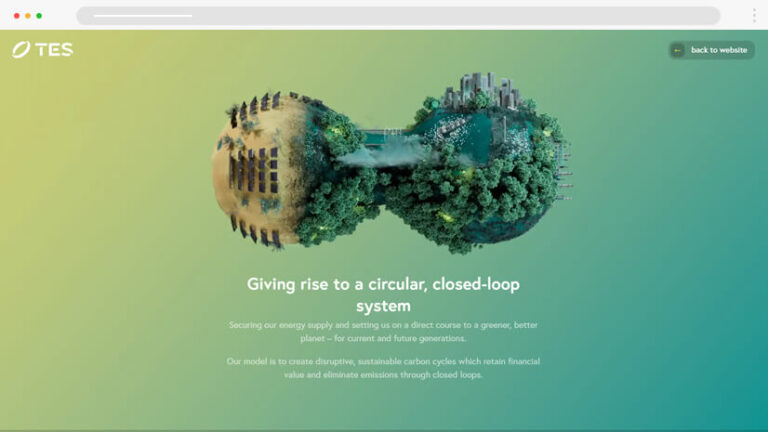This screenshot has width=768, height=432.
Task: Focus the browser address bar
Action: click(x=398, y=16)
